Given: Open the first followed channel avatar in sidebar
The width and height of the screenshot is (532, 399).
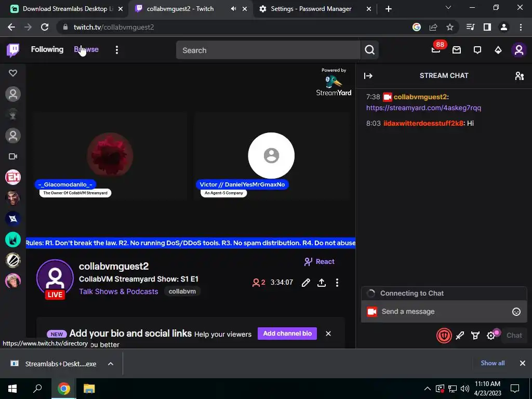Looking at the screenshot, I should (x=13, y=94).
